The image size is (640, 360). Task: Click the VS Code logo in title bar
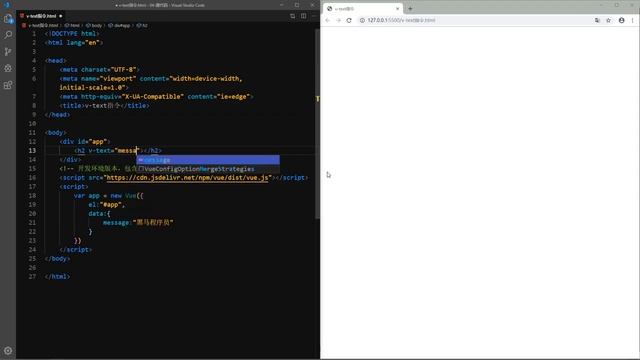(x=7, y=5)
